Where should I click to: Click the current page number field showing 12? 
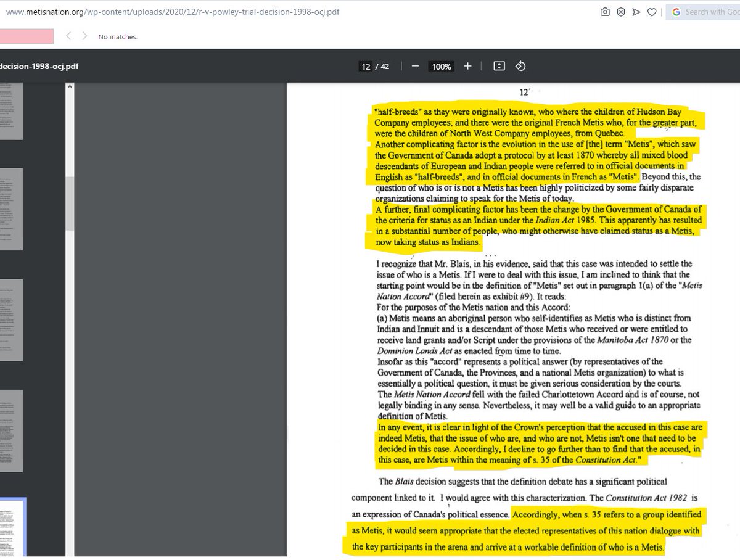(x=366, y=67)
